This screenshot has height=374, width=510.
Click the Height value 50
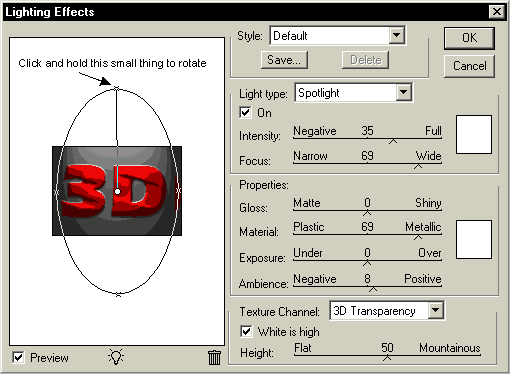coord(387,348)
